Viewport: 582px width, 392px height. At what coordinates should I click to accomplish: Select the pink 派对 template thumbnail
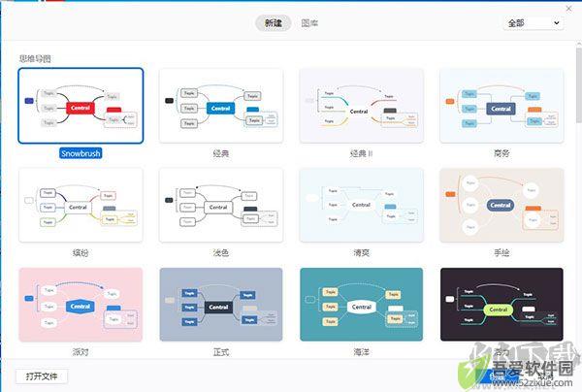click(81, 305)
